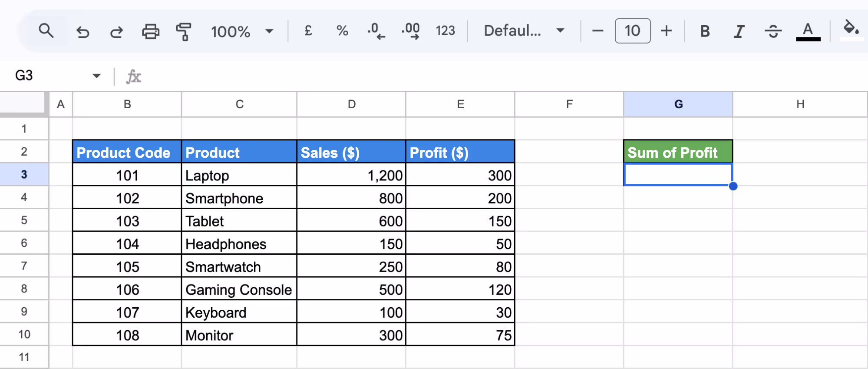
Task: Increase font size with plus button
Action: click(666, 31)
